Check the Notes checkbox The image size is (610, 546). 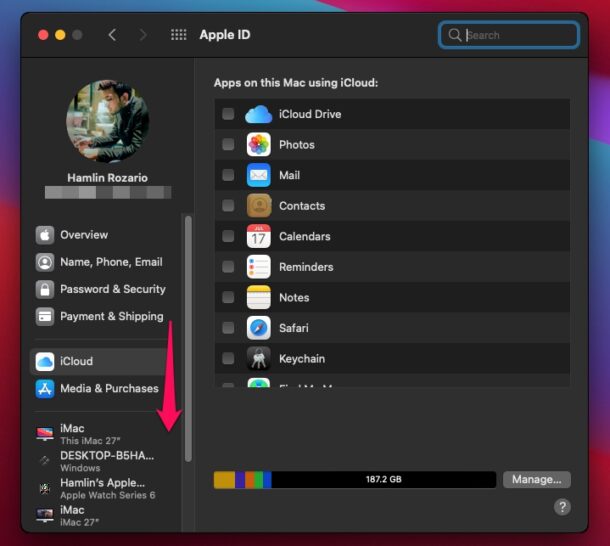(x=228, y=297)
